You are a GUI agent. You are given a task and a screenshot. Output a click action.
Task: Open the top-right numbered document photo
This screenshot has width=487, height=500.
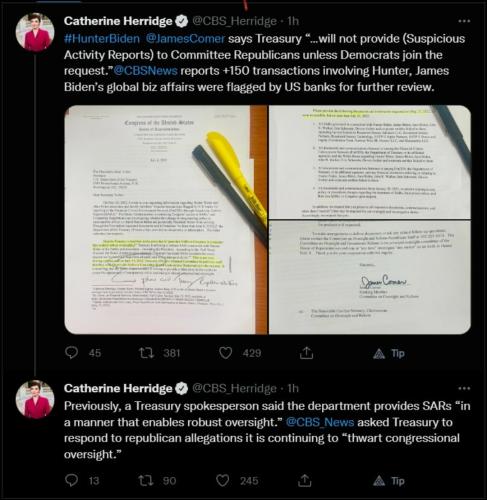pos(370,162)
